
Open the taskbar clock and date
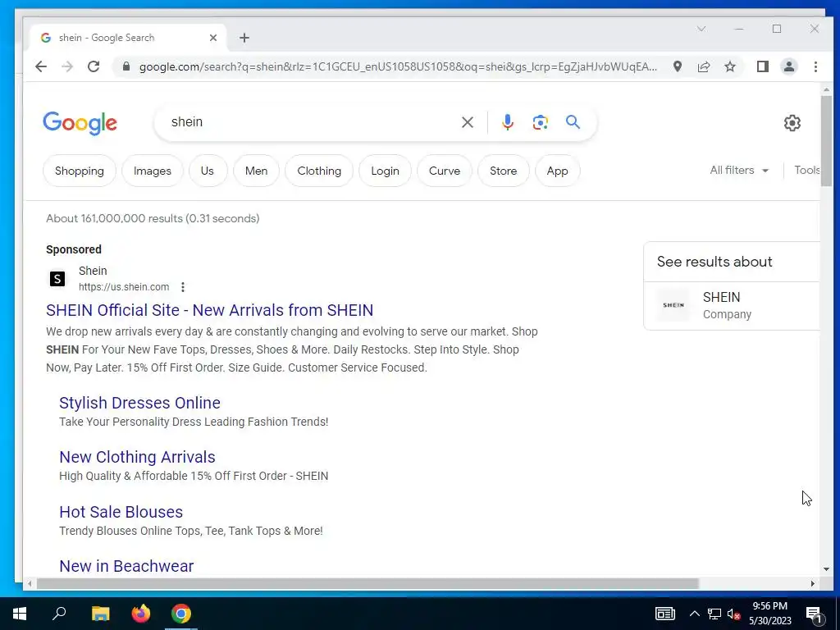coord(769,614)
